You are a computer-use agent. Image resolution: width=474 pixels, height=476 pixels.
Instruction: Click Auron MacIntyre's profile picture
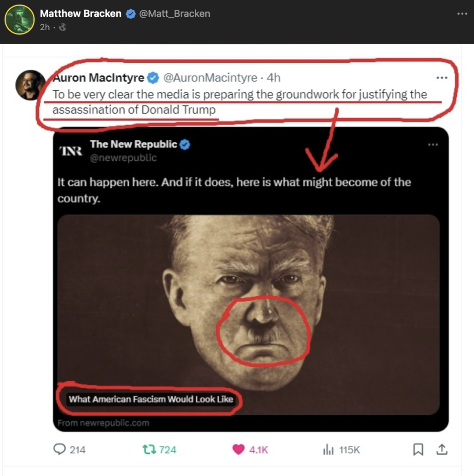click(x=30, y=85)
